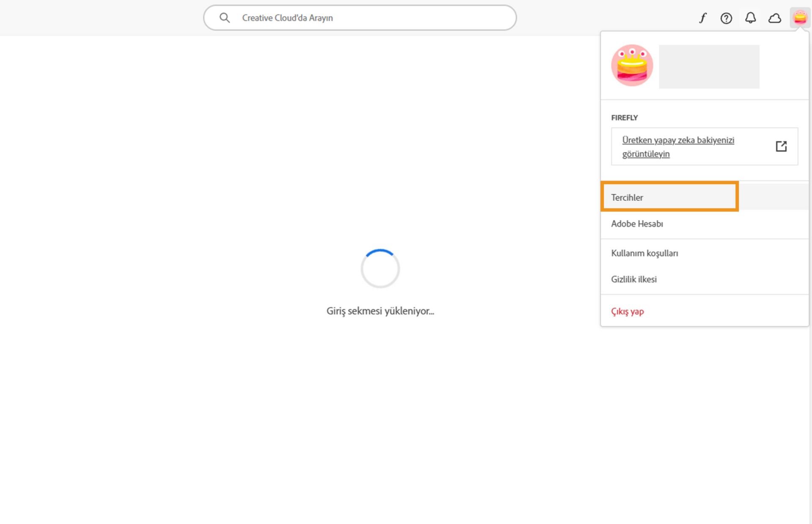The height and width of the screenshot is (524, 812).
Task: Select Adobe Hesabı in the menu
Action: (637, 224)
